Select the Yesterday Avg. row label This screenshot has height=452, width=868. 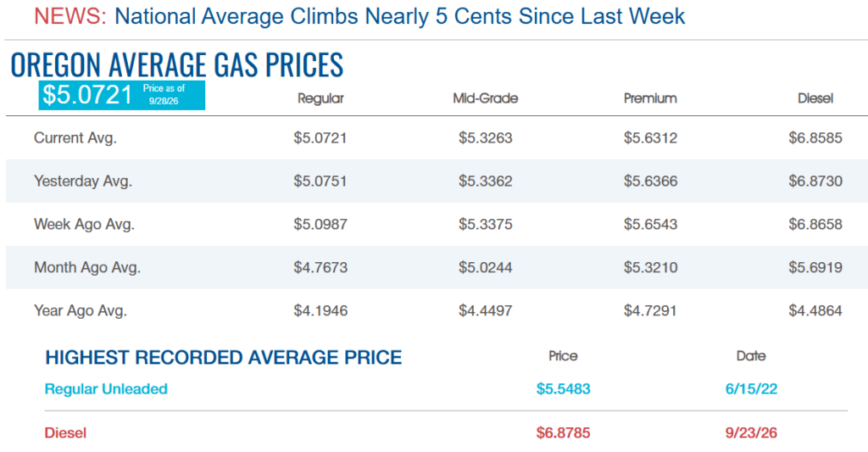[x=83, y=181]
